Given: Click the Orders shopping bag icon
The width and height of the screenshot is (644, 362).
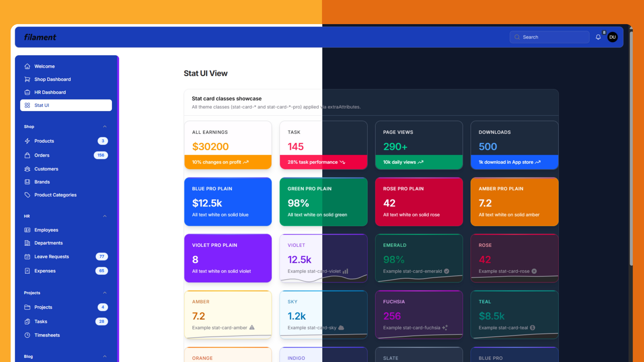Looking at the screenshot, I should click(27, 155).
